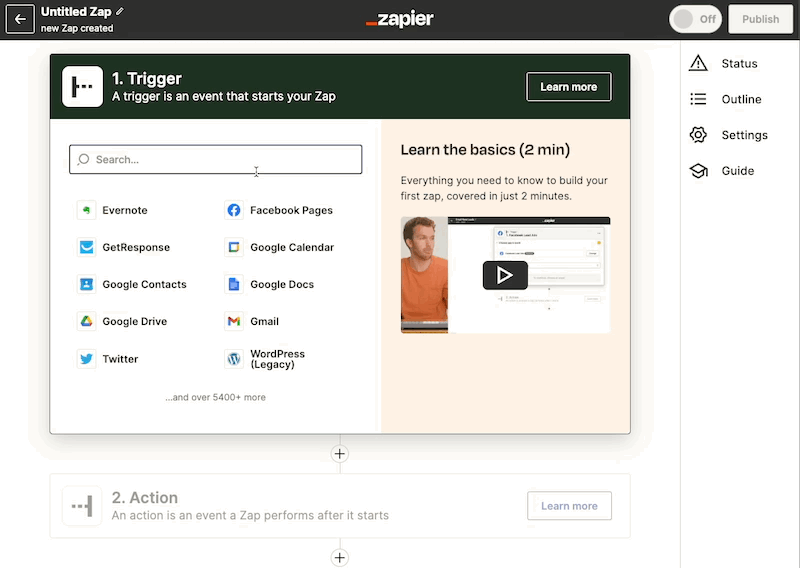800x568 pixels.
Task: Select Evernote label text
Action: pyautogui.click(x=124, y=210)
